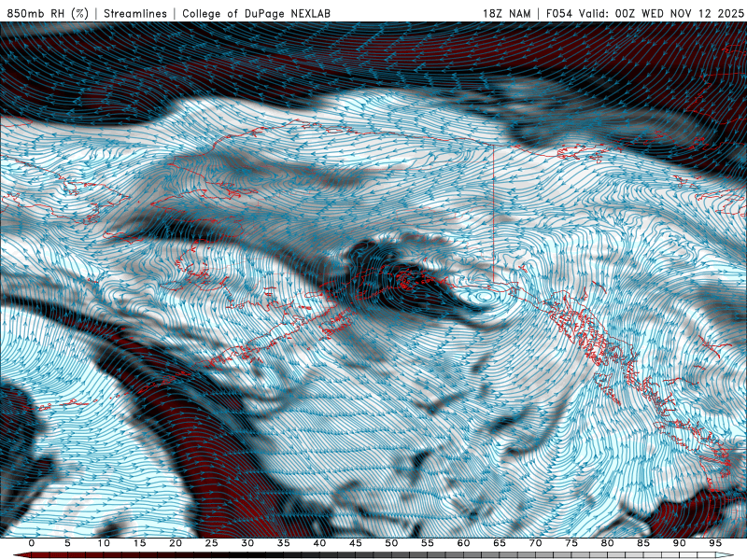Select the "Streamlines" header label
This screenshot has width=747, height=560.
click(135, 13)
